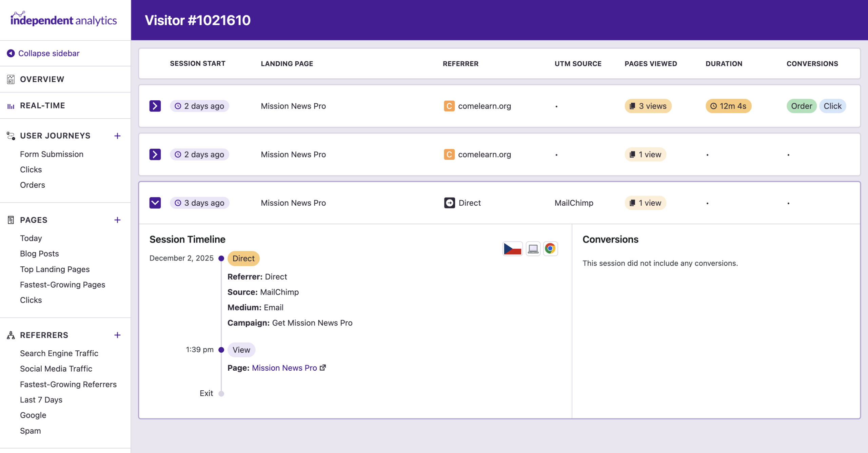The image size is (868, 453).
Task: Click the Order conversion badge
Action: pyautogui.click(x=801, y=106)
